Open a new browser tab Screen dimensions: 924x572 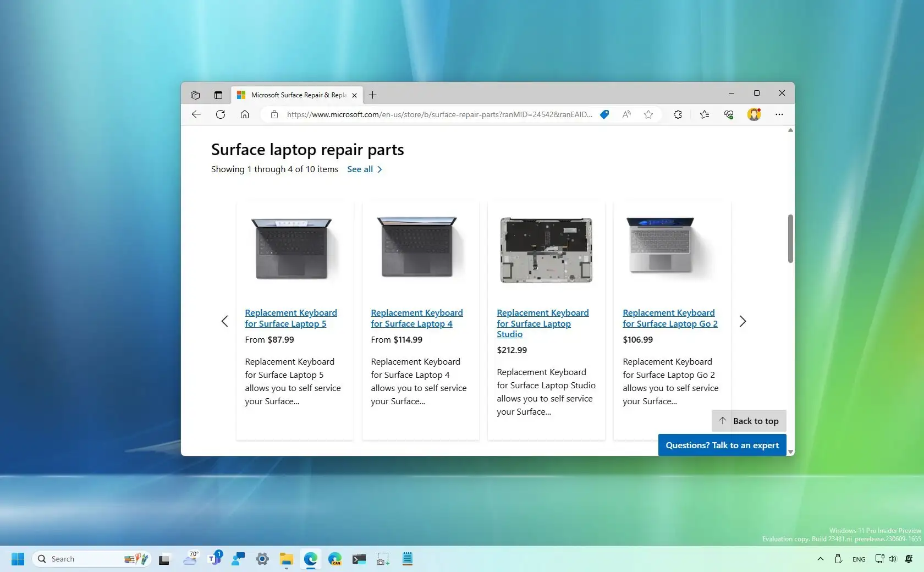click(372, 95)
